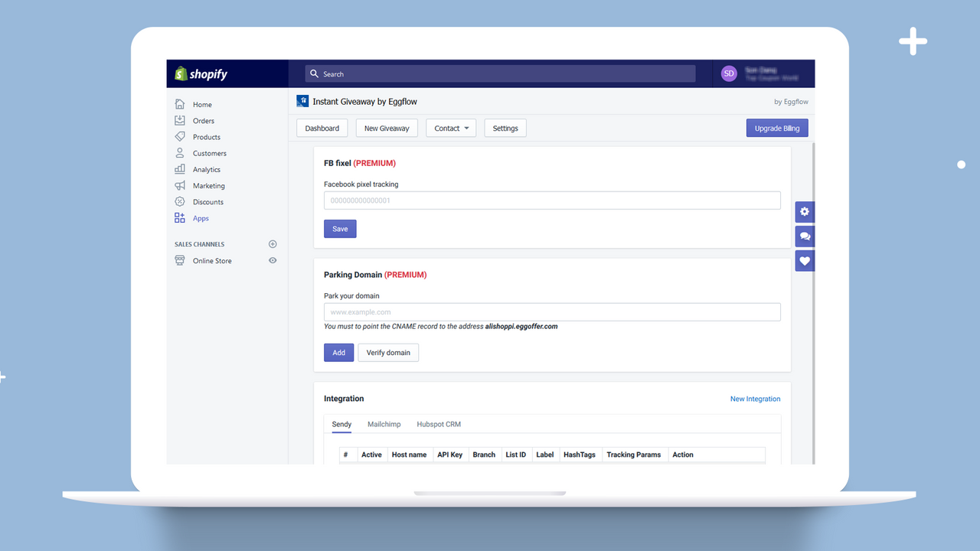Click the Add domain button
Viewport: 980px width, 551px height.
(x=339, y=353)
